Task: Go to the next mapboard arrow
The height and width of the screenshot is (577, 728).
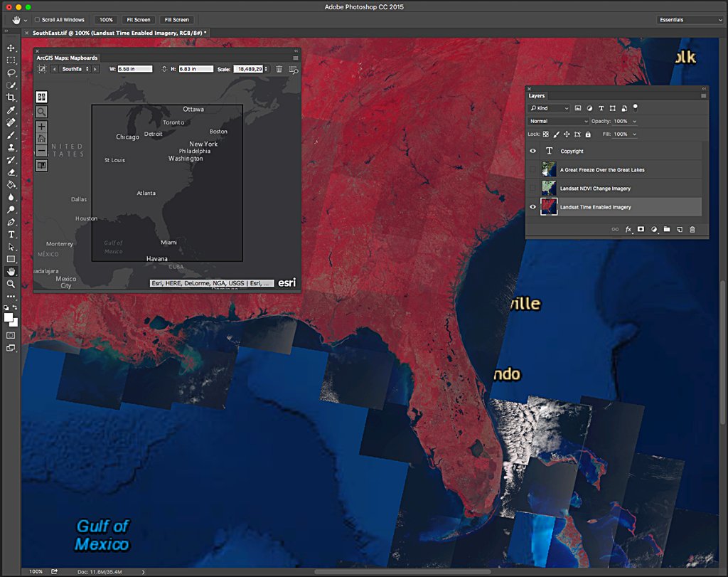Action: (95, 69)
